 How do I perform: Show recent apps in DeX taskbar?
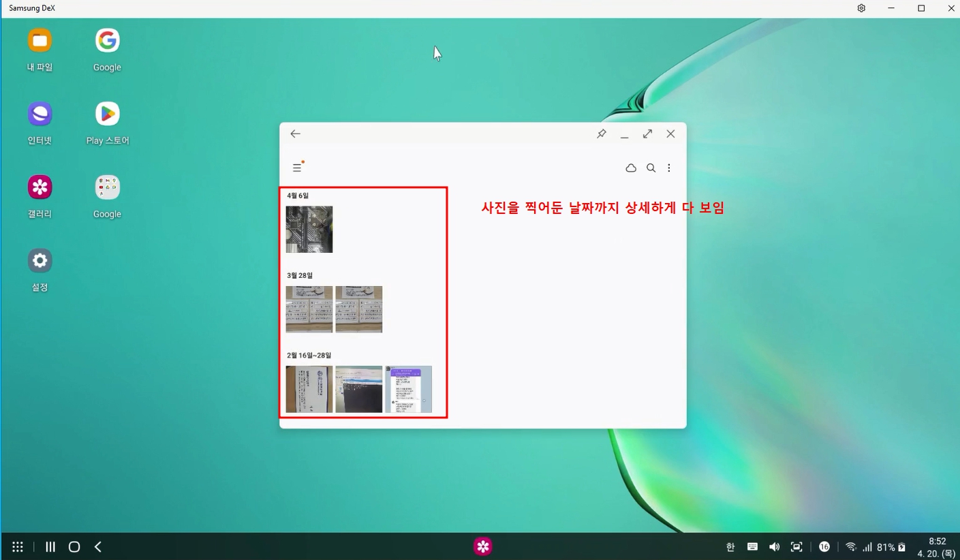50,546
